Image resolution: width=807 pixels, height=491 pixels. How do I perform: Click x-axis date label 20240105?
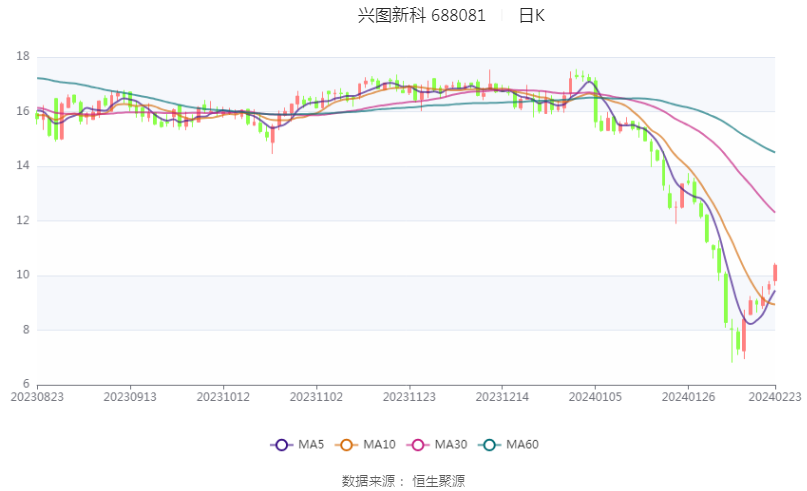595,397
